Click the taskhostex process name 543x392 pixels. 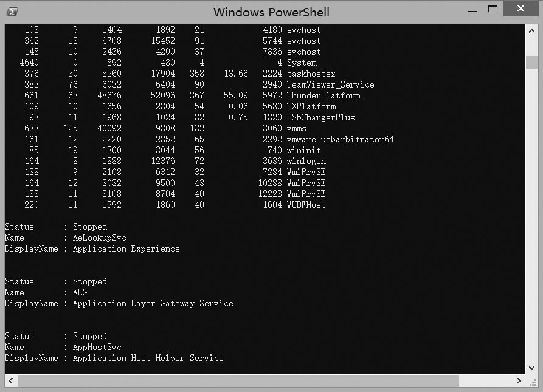[x=311, y=74]
